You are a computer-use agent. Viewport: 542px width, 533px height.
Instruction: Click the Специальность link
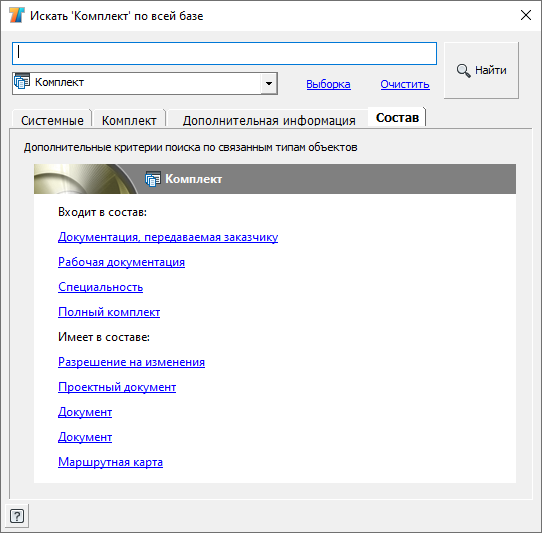tap(100, 287)
